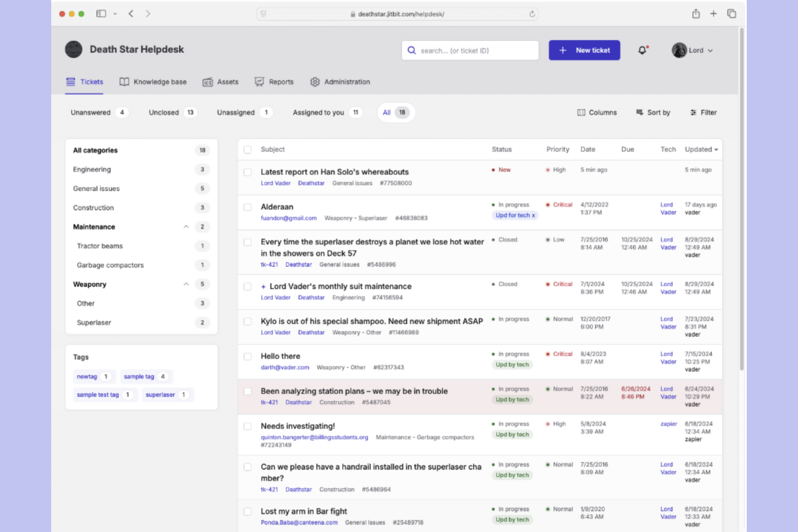The height and width of the screenshot is (532, 798).
Task: Click inside the ticket search field
Action: click(470, 50)
